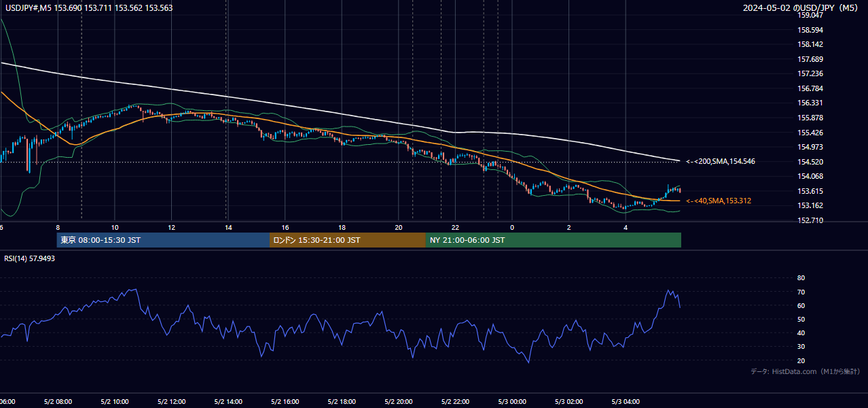Open the HistData.com data source credit

(x=806, y=371)
